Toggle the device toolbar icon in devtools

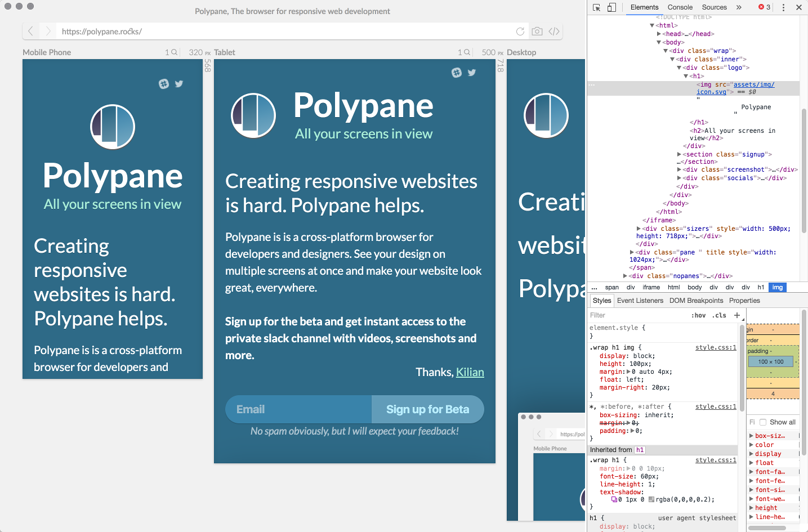611,7
